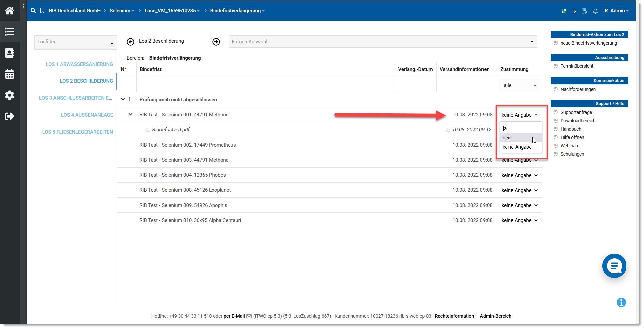The width and height of the screenshot is (644, 329).
Task: Click Hilfe öffnen link
Action: click(572, 137)
